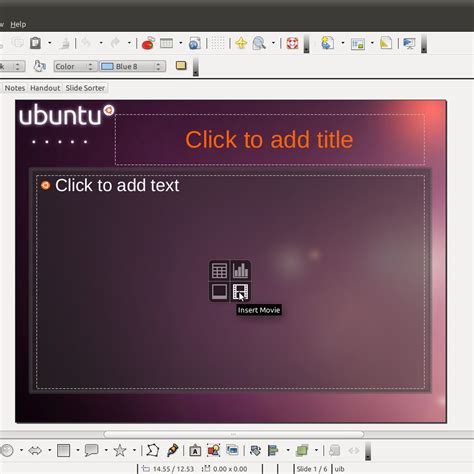Expand the Alignment dropdown arrow
474x474 pixels.
[x=288, y=451]
